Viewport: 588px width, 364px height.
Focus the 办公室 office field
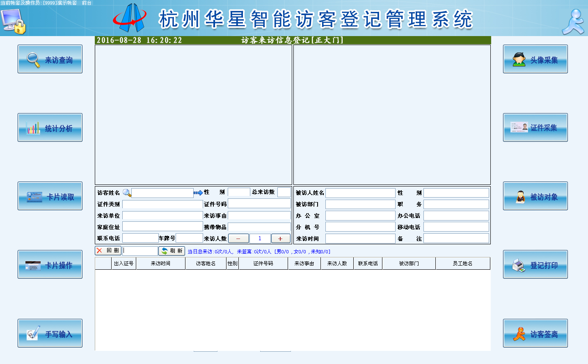point(360,216)
